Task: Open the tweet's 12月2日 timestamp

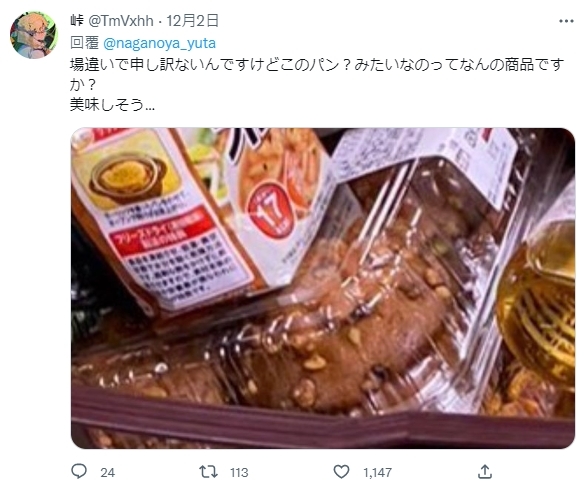Action: point(192,21)
